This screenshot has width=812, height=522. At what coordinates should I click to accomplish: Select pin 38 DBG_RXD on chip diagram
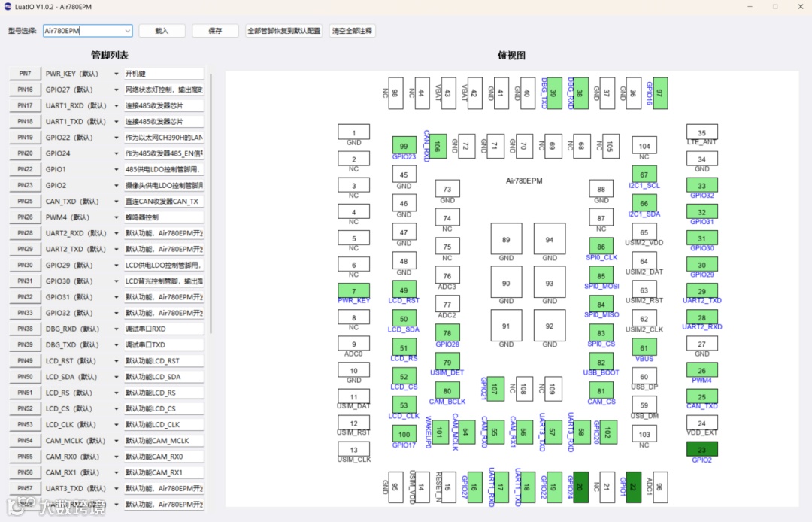[x=581, y=93]
